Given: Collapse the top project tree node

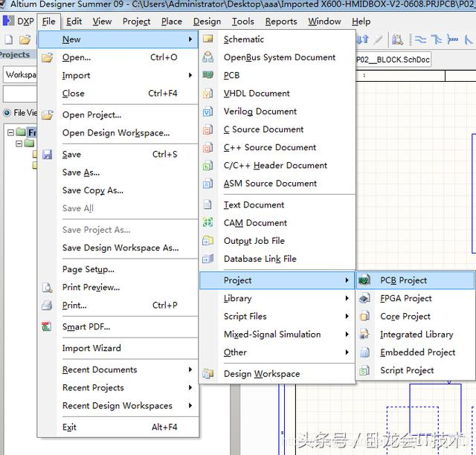Looking at the screenshot, I should tap(10, 132).
